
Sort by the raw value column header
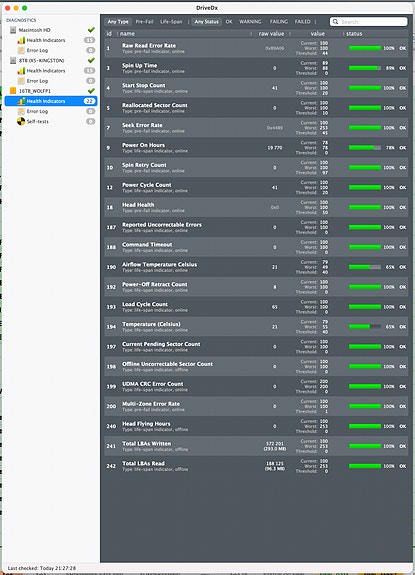tap(271, 34)
